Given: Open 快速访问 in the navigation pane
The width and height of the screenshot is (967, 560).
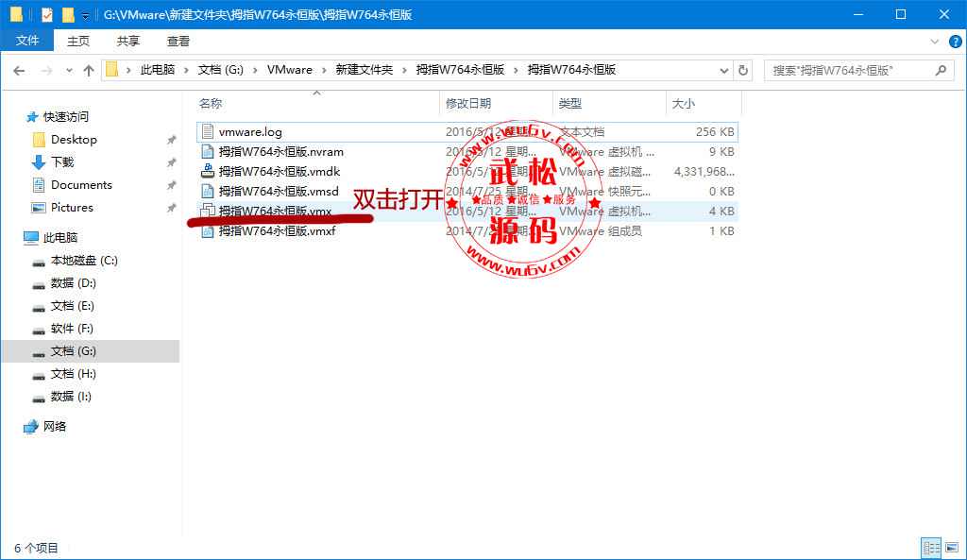Looking at the screenshot, I should tap(66, 116).
